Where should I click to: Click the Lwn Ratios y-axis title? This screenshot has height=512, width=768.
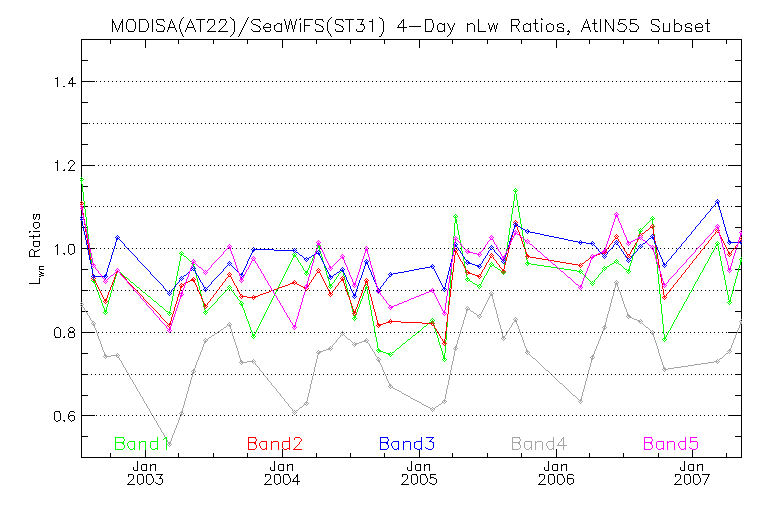tap(36, 249)
